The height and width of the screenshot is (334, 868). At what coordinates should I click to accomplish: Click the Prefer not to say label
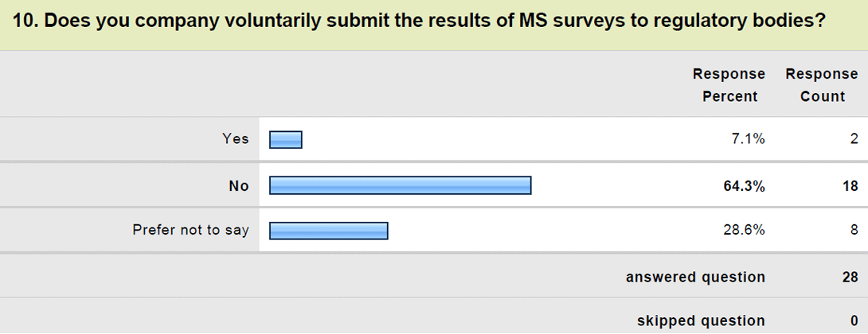click(190, 230)
